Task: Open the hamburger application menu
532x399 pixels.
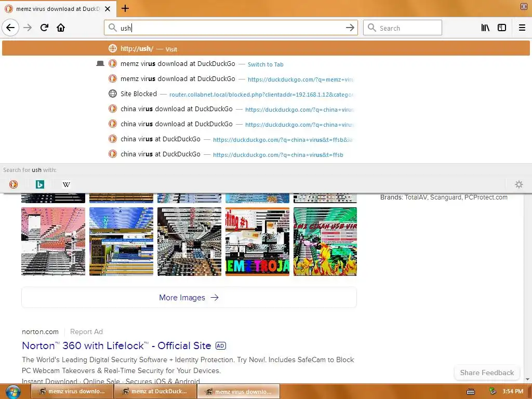Action: click(x=522, y=28)
